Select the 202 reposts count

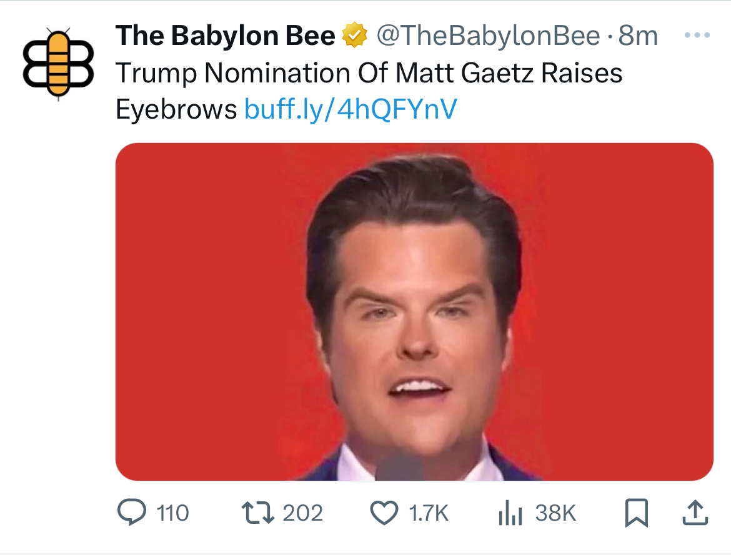point(303,513)
